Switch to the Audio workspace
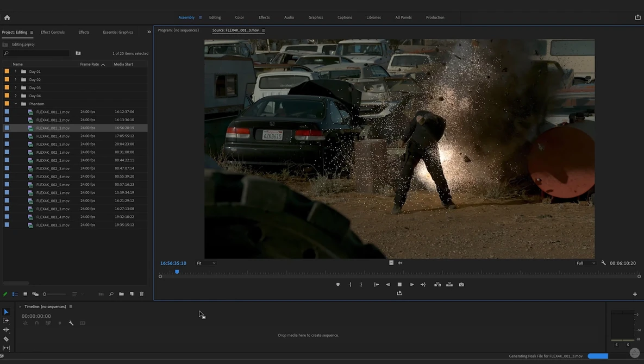The image size is (644, 364). pyautogui.click(x=289, y=17)
